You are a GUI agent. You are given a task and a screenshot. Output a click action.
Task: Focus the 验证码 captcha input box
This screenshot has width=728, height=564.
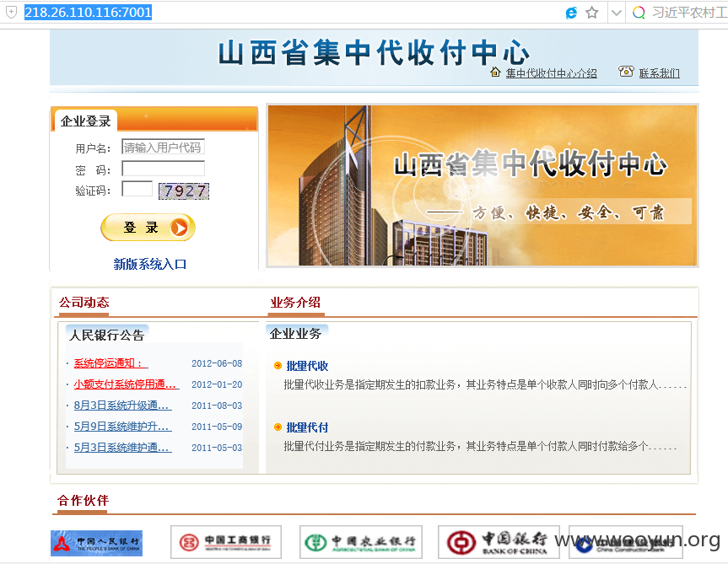[137, 189]
